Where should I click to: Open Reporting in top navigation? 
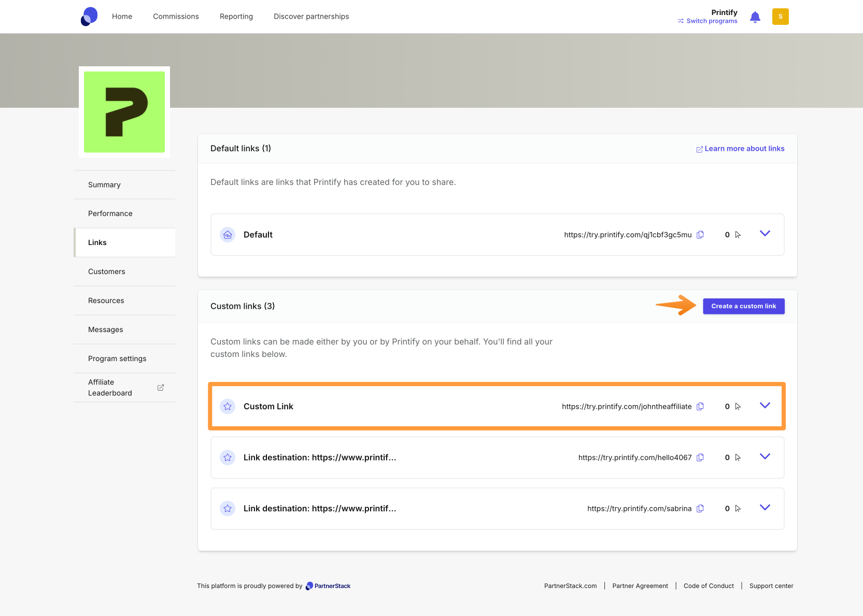[x=236, y=17]
